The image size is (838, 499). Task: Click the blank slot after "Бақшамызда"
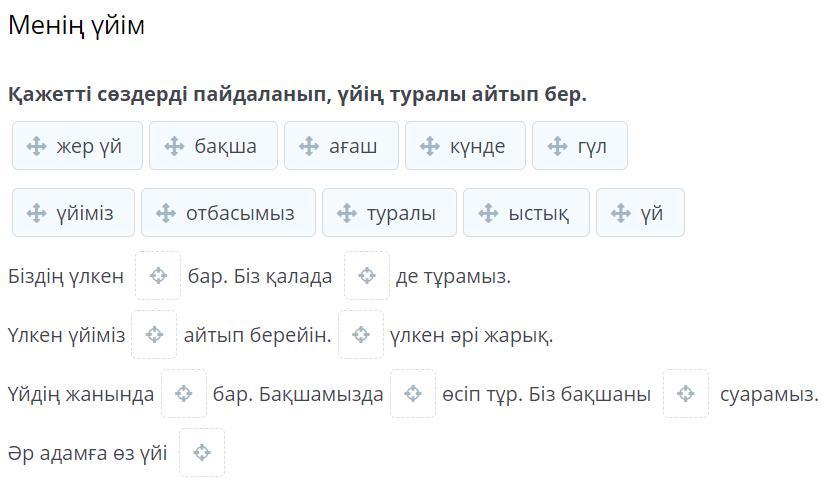(413, 394)
